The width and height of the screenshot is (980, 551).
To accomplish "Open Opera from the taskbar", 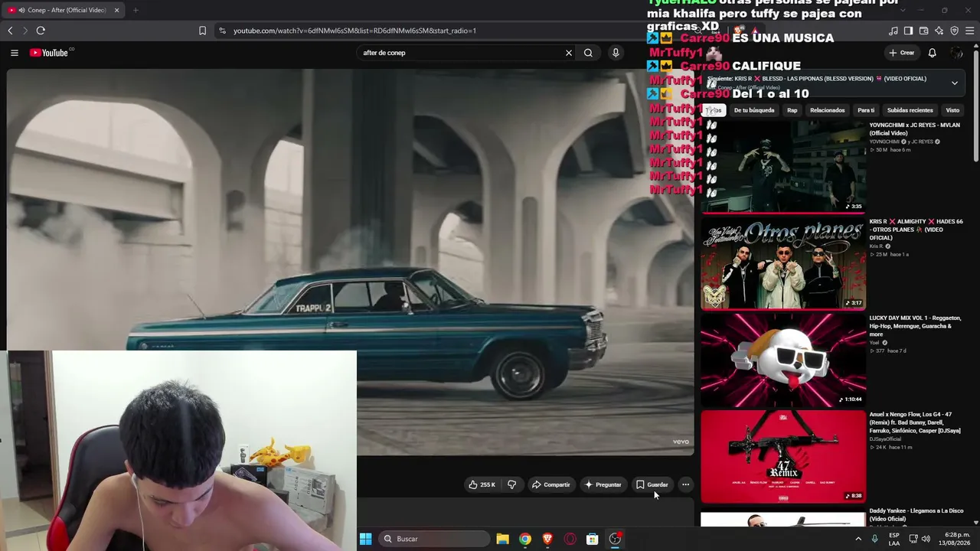I will (x=570, y=539).
